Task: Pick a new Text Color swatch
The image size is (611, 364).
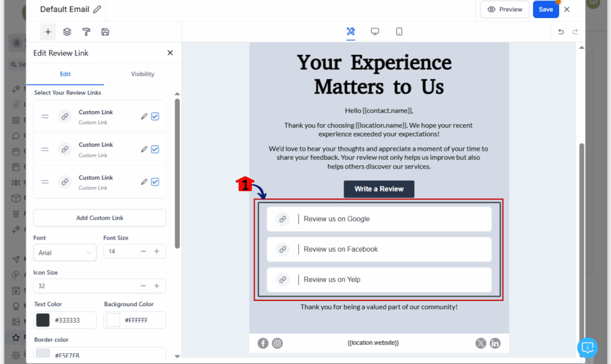Action: (x=42, y=320)
